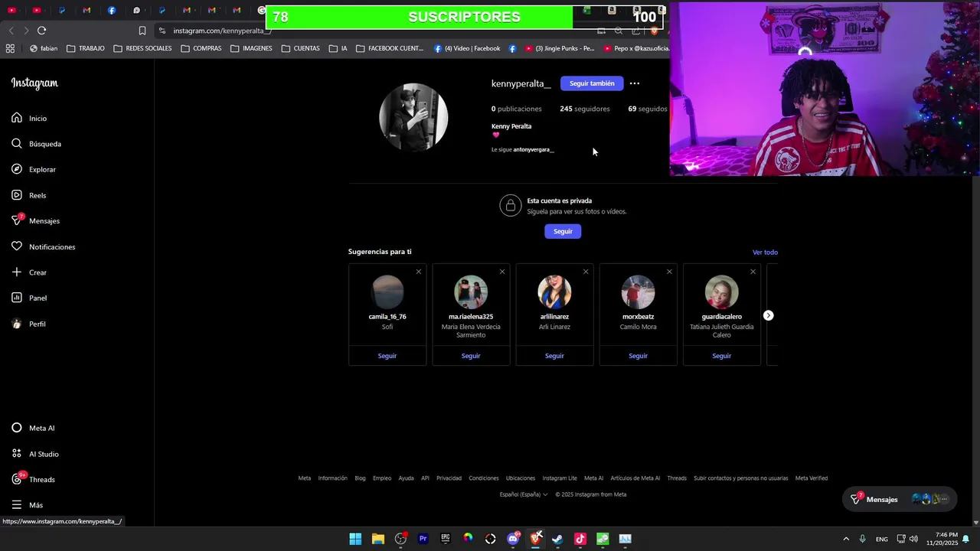The image size is (980, 551).
Task: Open the REDES SOCIALES bookmarks folder
Action: [x=142, y=48]
